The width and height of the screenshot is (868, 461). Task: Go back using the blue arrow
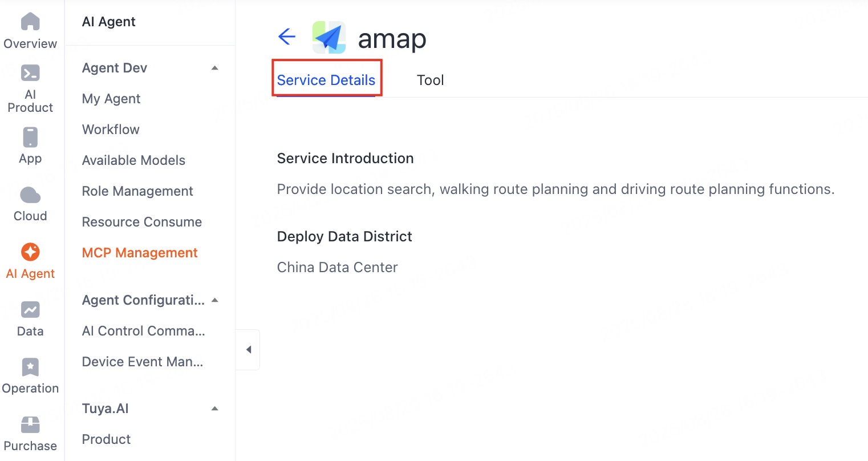[287, 37]
